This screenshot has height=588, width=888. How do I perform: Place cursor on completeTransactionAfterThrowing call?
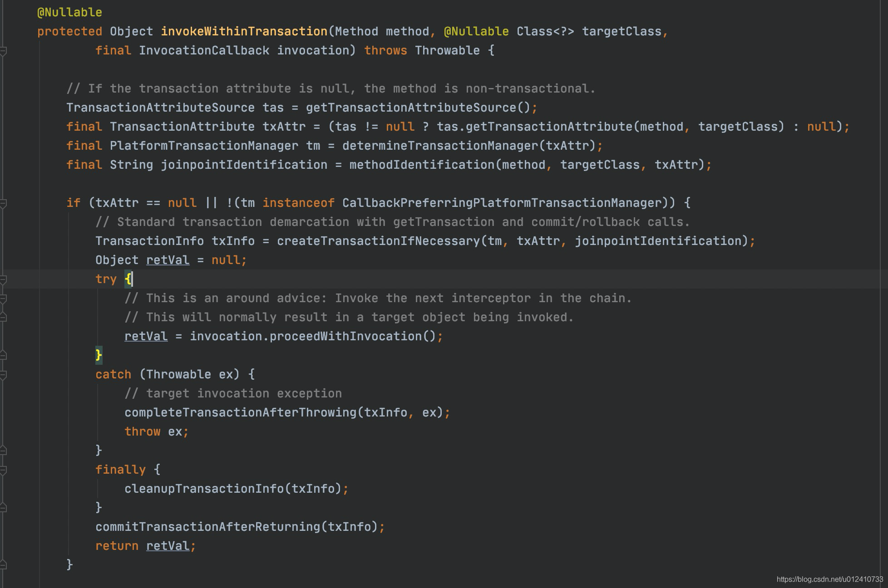(241, 412)
